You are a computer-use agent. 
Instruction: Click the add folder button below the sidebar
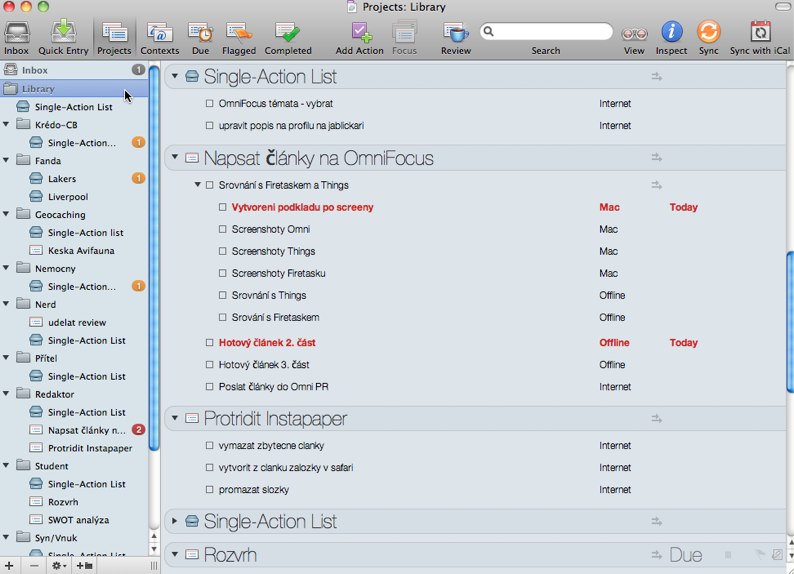coord(84,565)
